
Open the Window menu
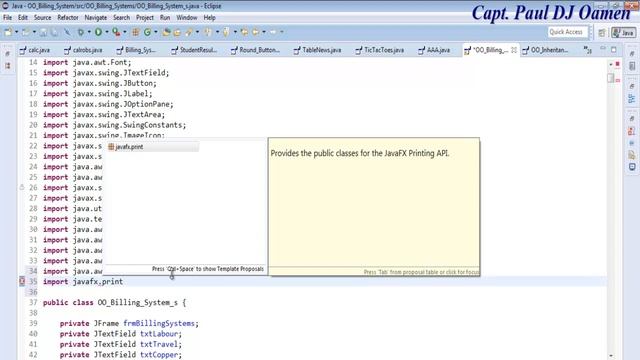coord(187,18)
